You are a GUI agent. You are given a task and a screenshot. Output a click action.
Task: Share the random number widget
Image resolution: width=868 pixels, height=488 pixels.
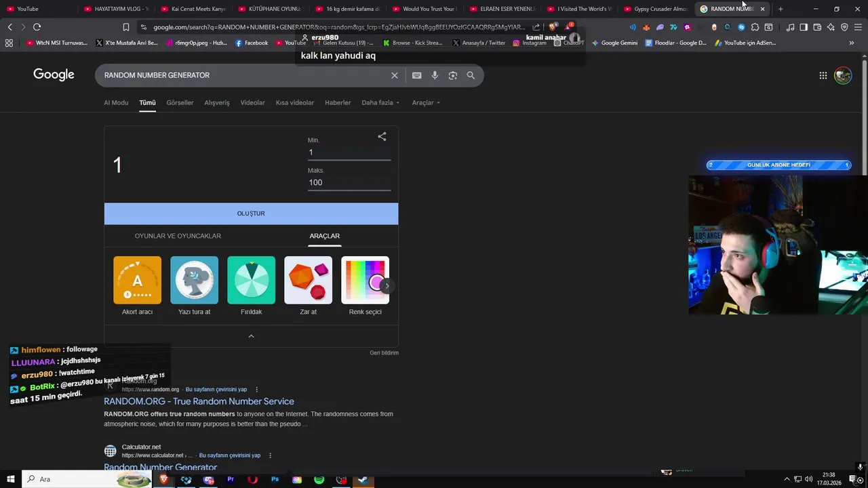click(x=382, y=136)
